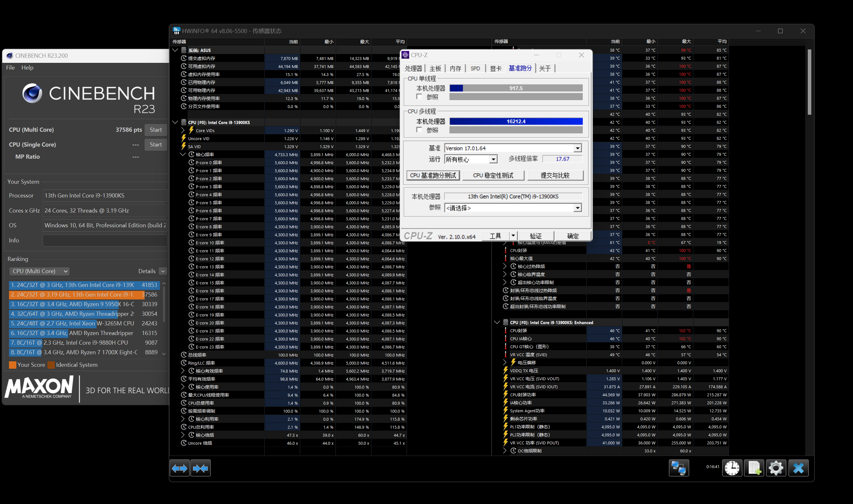Collapse the CPU i9-13900KS: Enhanced group

click(x=497, y=323)
